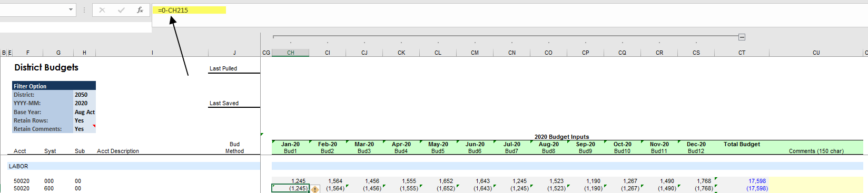Select the YYYY-MM value 2020 cell
Viewport: 868px width, 193px height.
[x=84, y=103]
